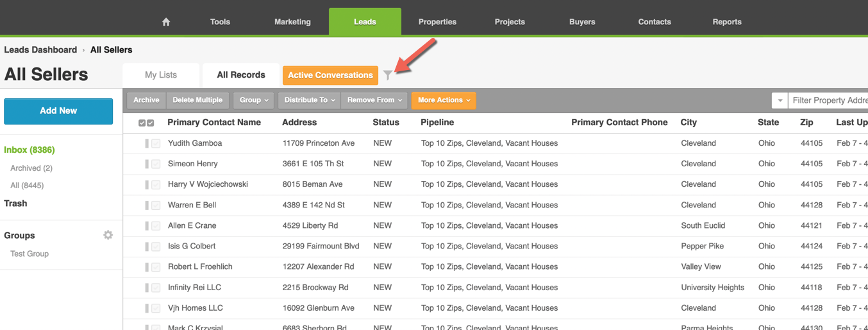This screenshot has height=330, width=868.
Task: Tick the checkbox for Simeon Henry row
Action: click(156, 164)
